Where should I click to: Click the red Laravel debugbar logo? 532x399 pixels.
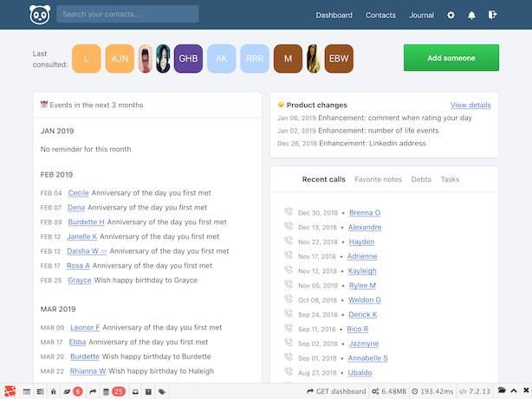pyautogui.click(x=10, y=391)
